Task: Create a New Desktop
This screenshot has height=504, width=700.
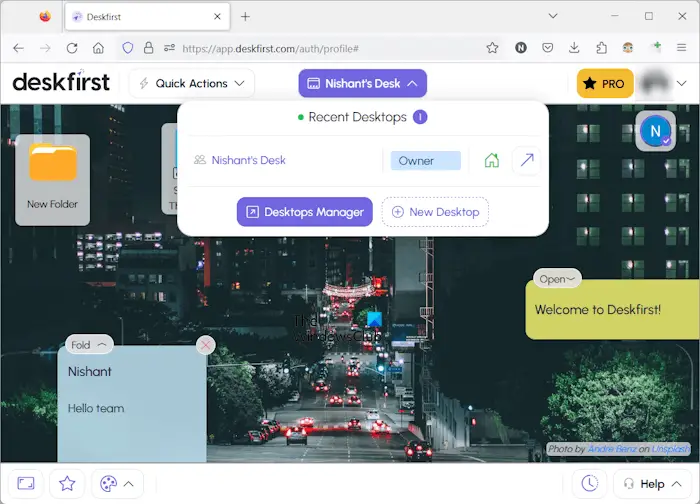Action: (x=435, y=212)
